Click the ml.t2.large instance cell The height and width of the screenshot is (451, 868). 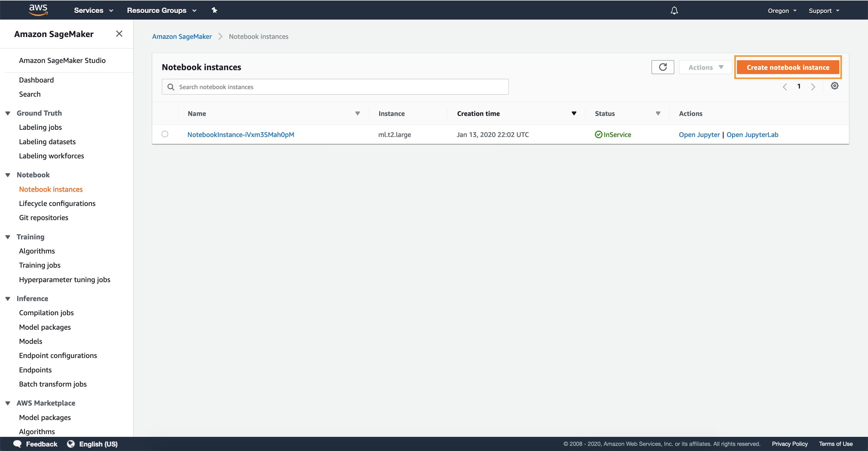(x=394, y=135)
